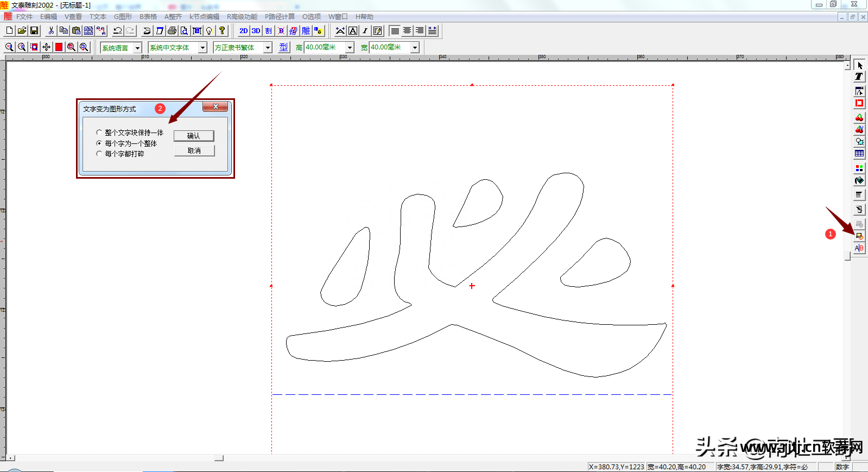The image size is (868, 472).
Task: Open the 系统语言 dropdown
Action: tap(137, 48)
